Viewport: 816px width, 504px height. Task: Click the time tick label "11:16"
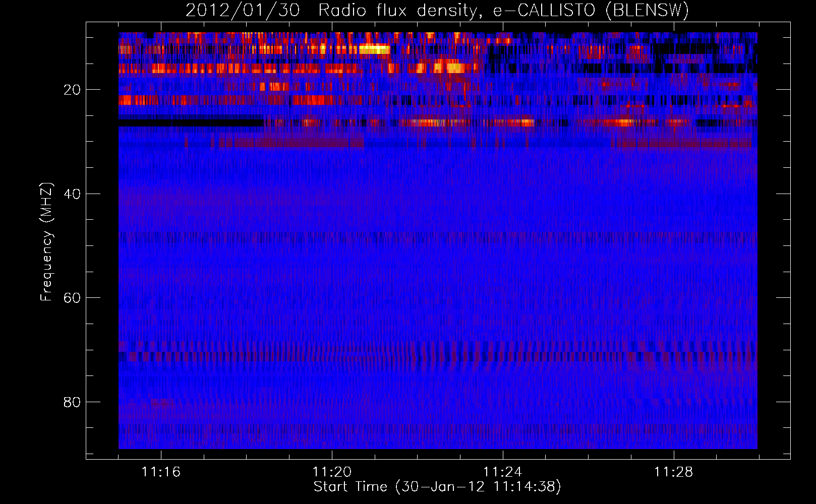tap(161, 472)
